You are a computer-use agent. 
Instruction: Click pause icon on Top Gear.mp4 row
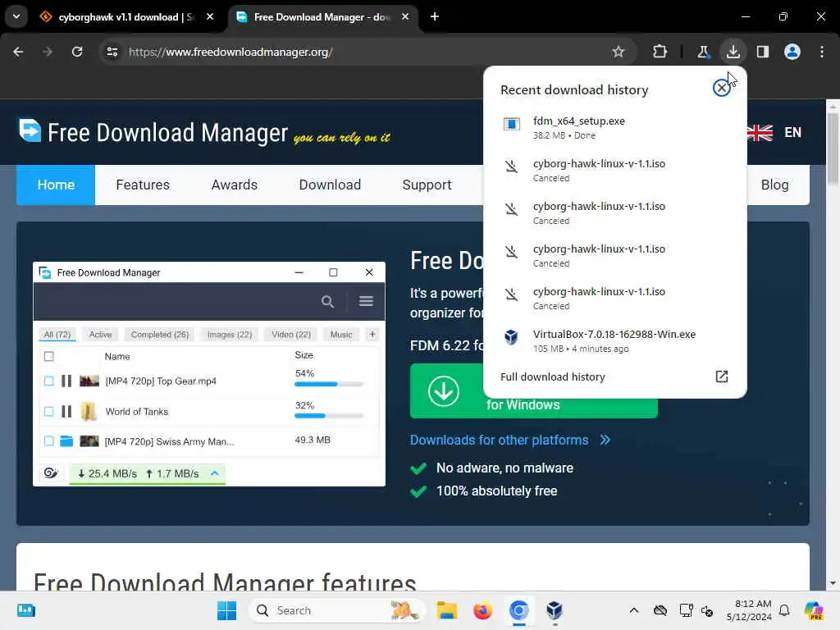pyautogui.click(x=66, y=381)
